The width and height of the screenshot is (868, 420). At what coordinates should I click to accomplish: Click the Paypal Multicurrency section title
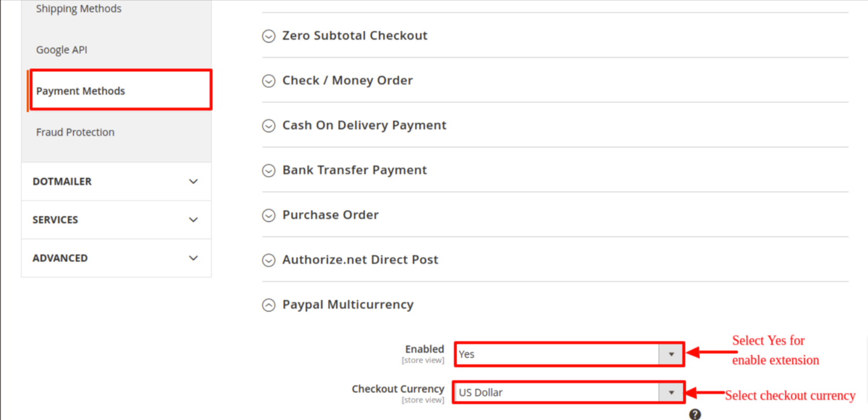pos(348,304)
